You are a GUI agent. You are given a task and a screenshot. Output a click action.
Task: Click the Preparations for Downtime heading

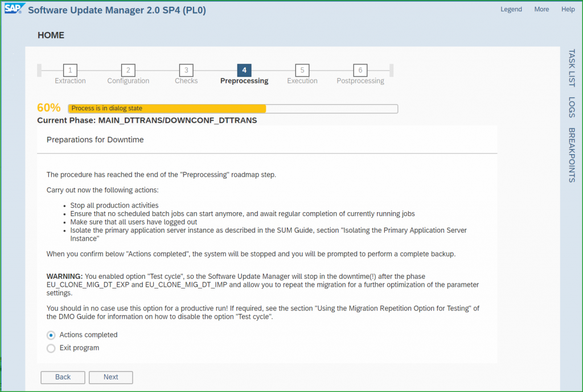point(95,140)
